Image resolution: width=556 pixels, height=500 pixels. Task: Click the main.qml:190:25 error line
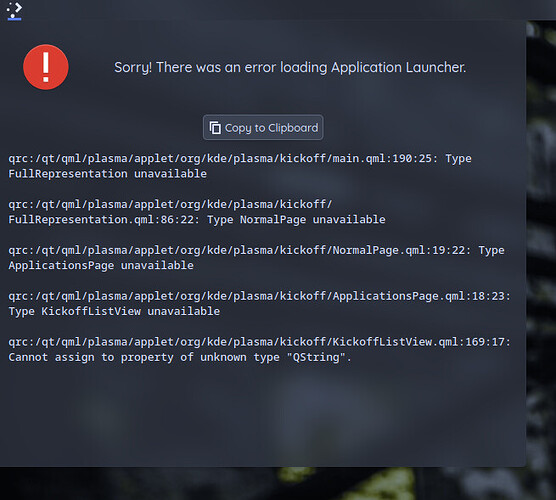point(240,158)
